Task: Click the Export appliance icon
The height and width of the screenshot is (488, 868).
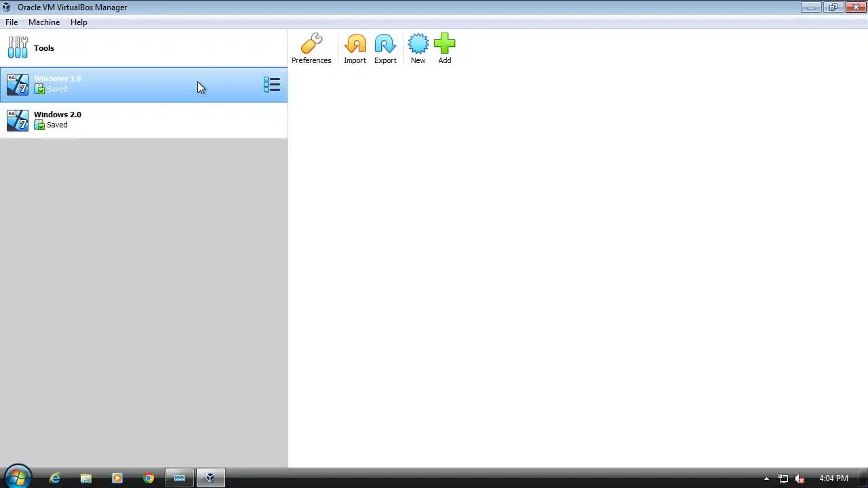Action: point(385,49)
